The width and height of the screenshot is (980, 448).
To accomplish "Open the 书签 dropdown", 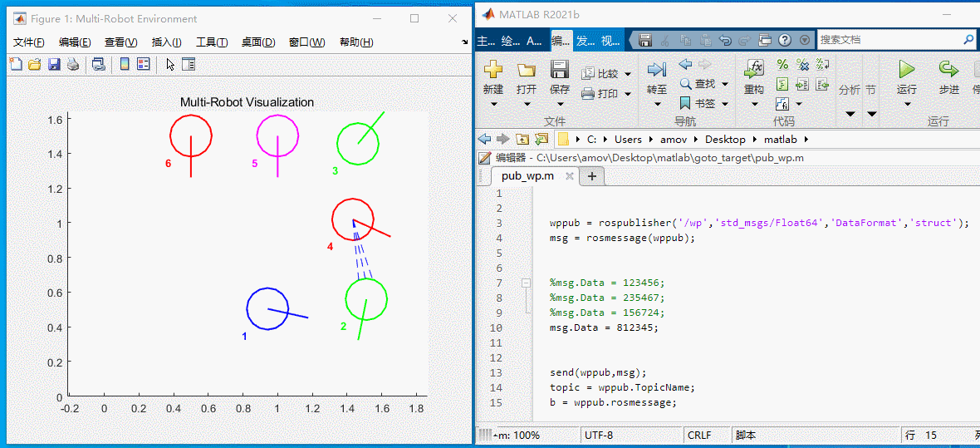I will (x=724, y=103).
